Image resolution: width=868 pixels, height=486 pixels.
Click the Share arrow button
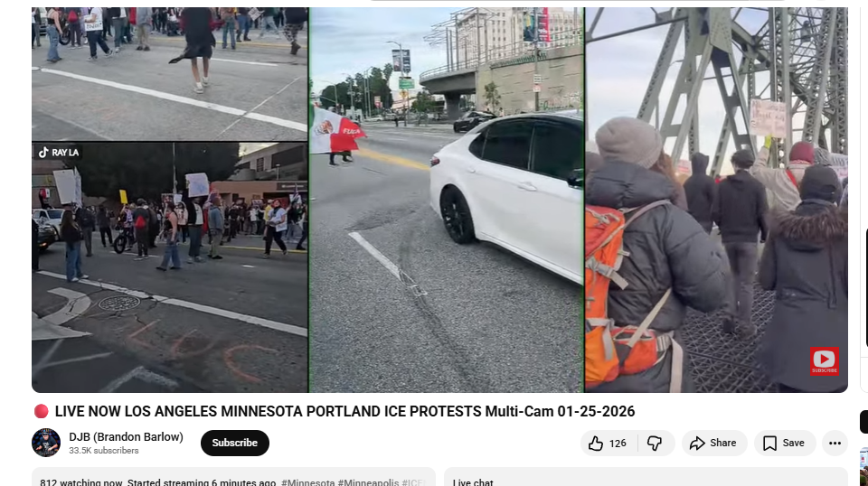714,443
